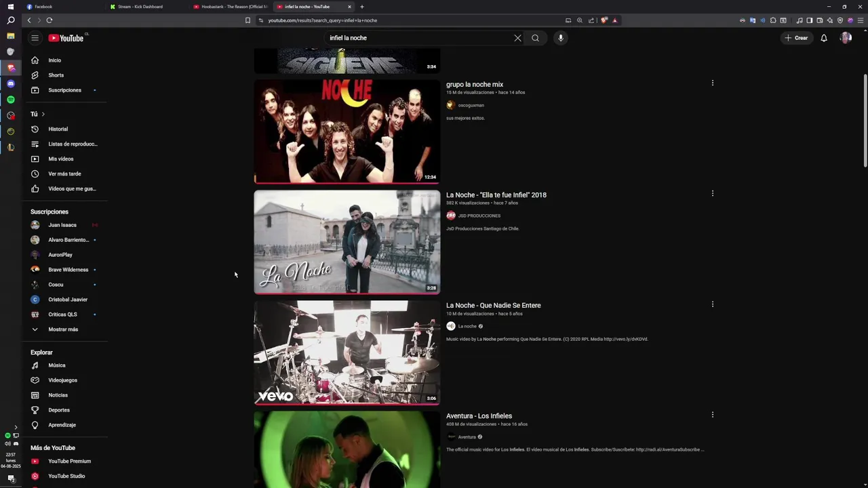
Task: Open the grupo la noche mix thumbnail
Action: tap(347, 131)
